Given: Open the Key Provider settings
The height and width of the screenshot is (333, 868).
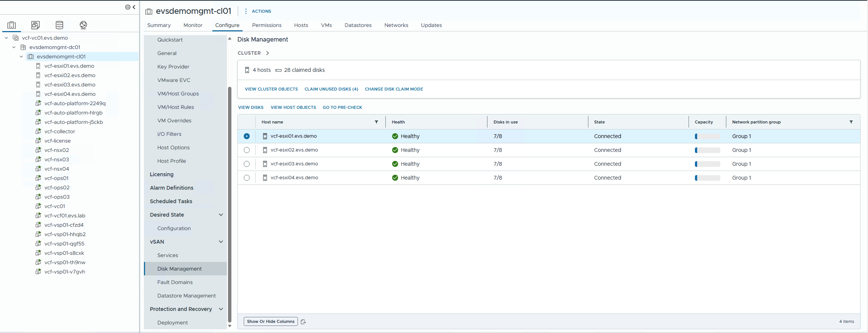Looking at the screenshot, I should pos(173,67).
